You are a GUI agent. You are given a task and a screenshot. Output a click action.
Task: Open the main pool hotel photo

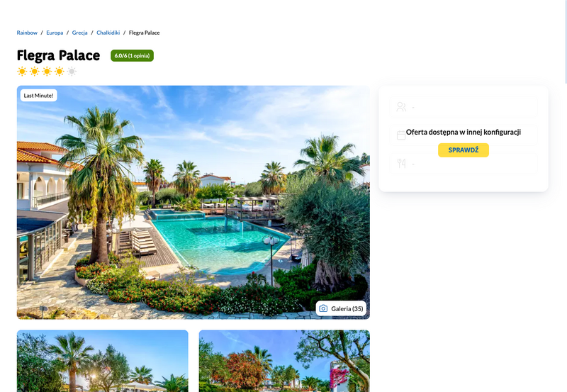pyautogui.click(x=193, y=202)
